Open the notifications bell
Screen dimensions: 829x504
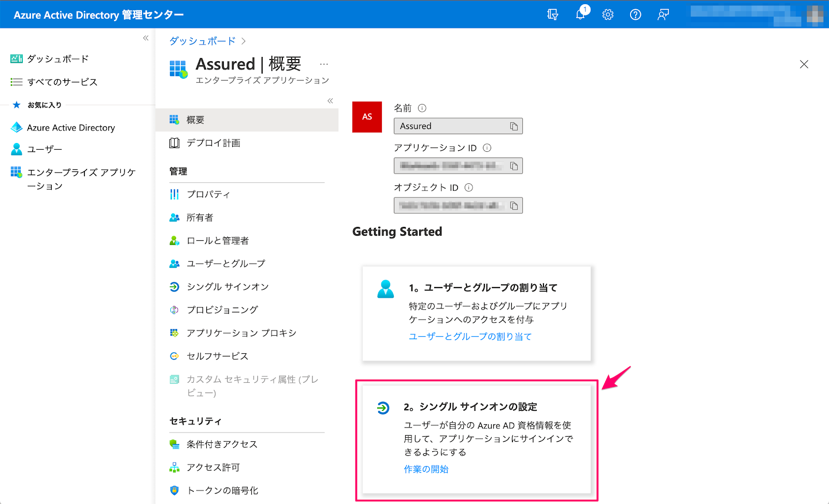(581, 14)
